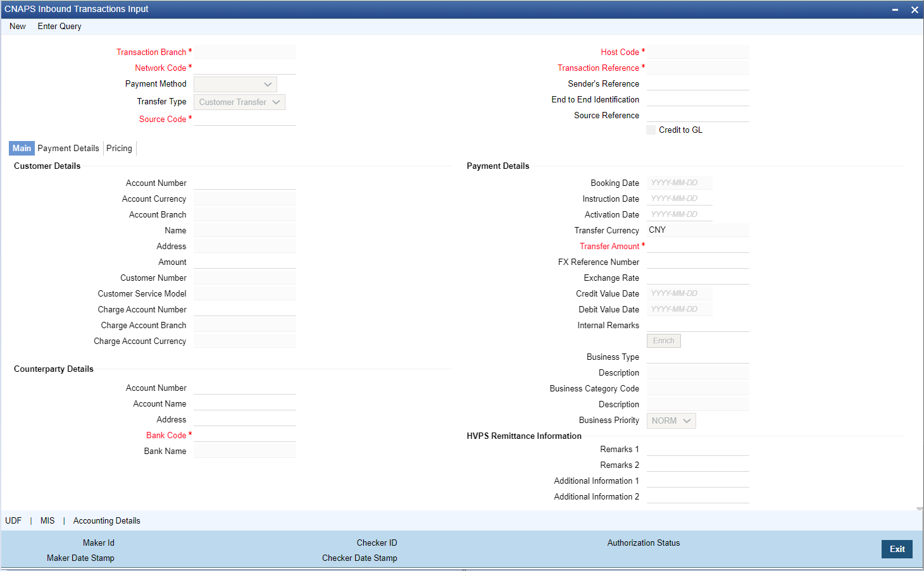Click the Debit Value Date field
The image size is (924, 571).
(680, 309)
